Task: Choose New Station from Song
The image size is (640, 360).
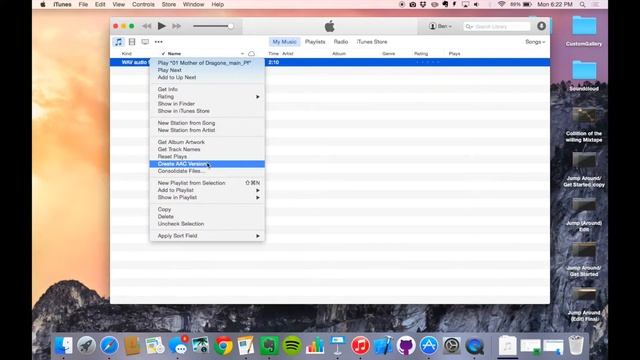Action: 207,123
